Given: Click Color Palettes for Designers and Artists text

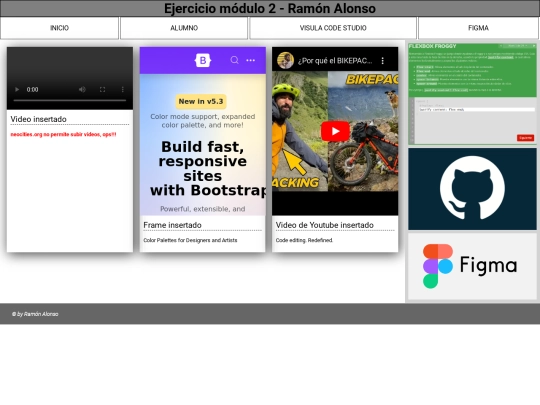Looking at the screenshot, I should (x=190, y=240).
